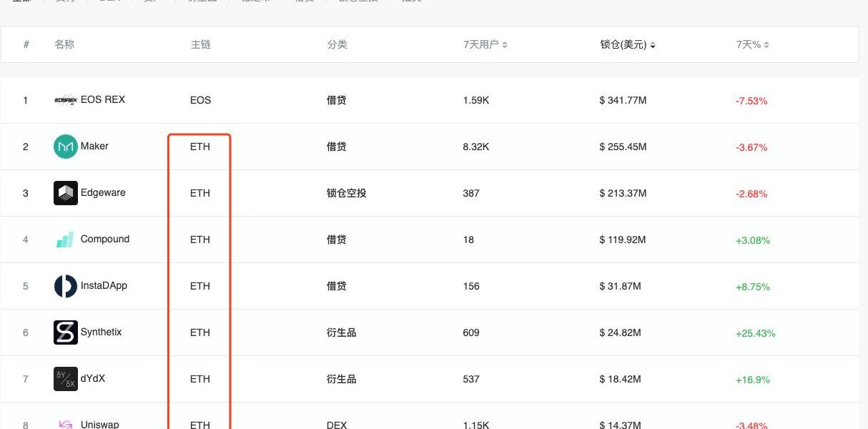This screenshot has width=868, height=429.
Task: Open the Synthetix logo icon
Action: 66,332
